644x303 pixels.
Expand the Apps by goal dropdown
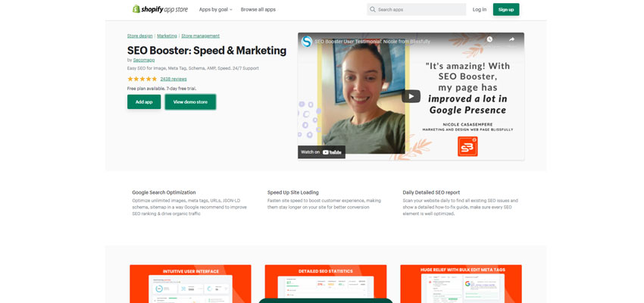click(216, 9)
